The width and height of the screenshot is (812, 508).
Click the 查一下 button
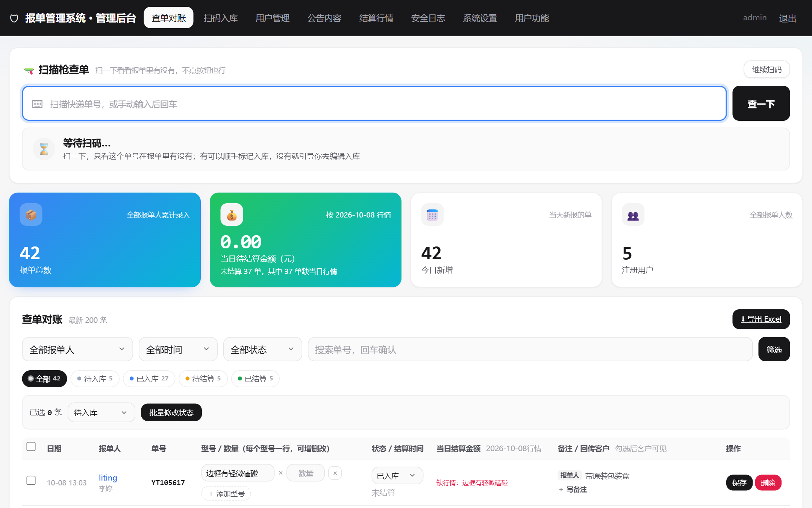pyautogui.click(x=761, y=103)
